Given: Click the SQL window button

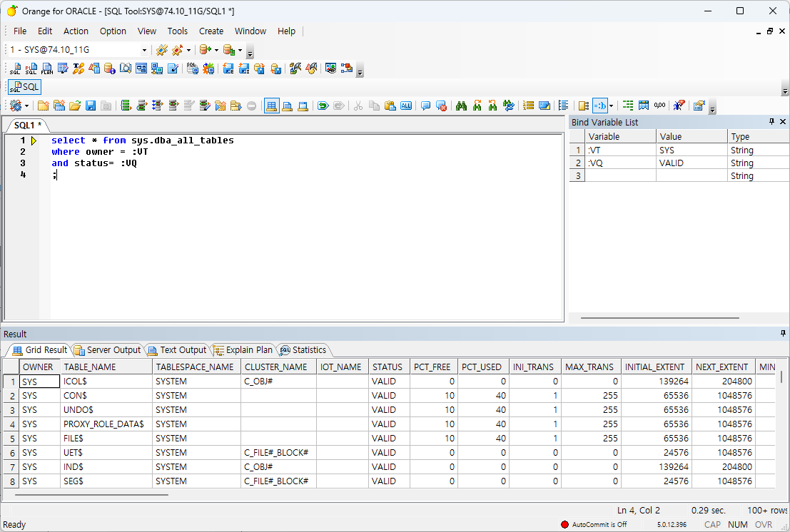Looking at the screenshot, I should (24, 87).
